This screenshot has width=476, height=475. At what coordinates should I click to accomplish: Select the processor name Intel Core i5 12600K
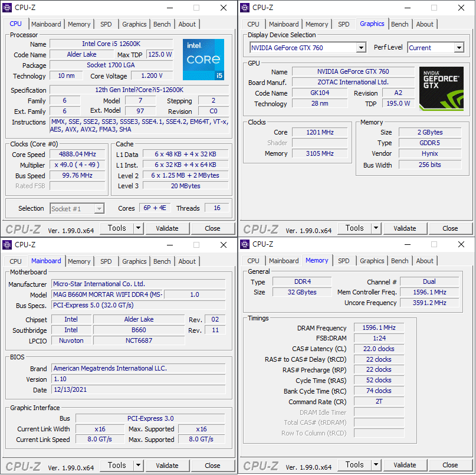[111, 44]
